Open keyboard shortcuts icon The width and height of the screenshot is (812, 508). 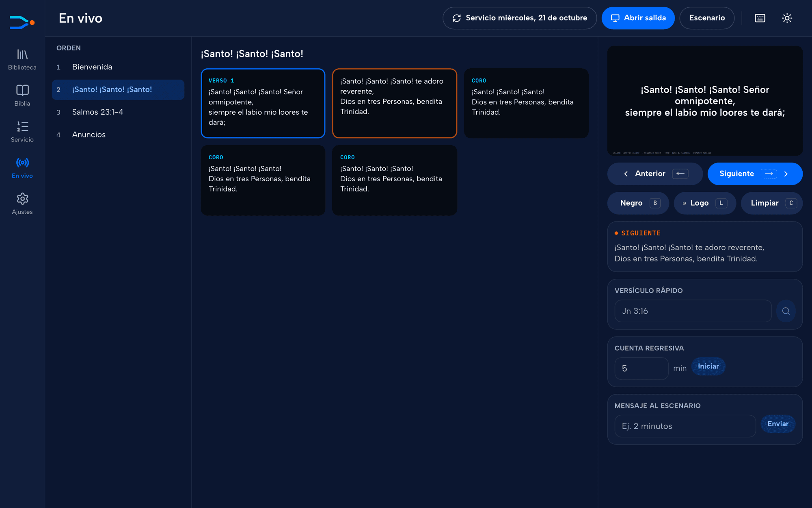tap(760, 18)
